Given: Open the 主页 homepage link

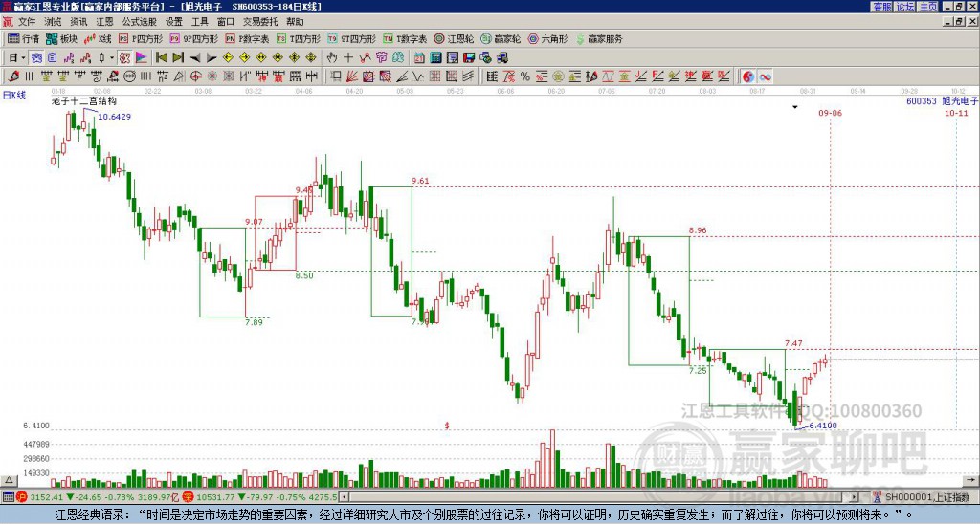Looking at the screenshot, I should pos(928,7).
